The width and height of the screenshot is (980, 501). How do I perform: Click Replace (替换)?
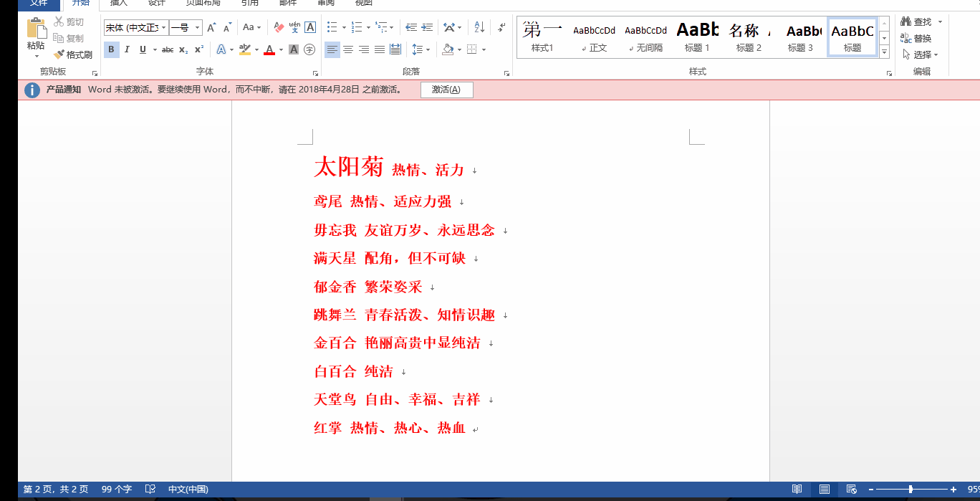pyautogui.click(x=916, y=38)
